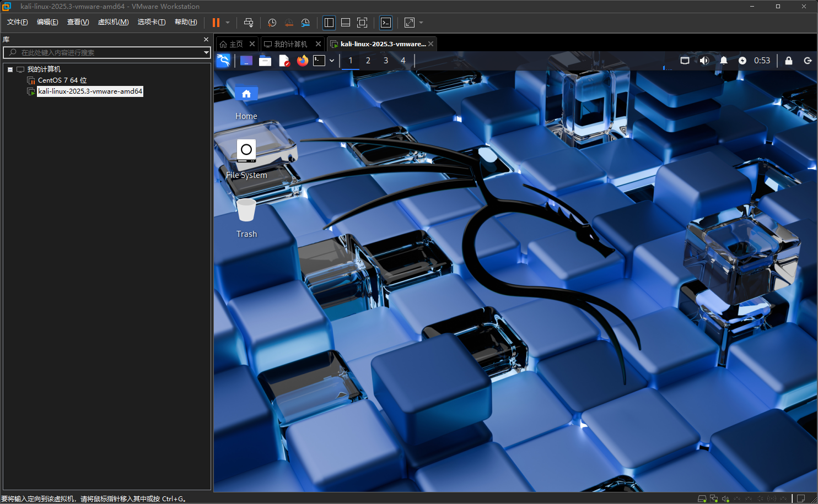Open the 编辑(E) menu
818x504 pixels.
point(47,22)
